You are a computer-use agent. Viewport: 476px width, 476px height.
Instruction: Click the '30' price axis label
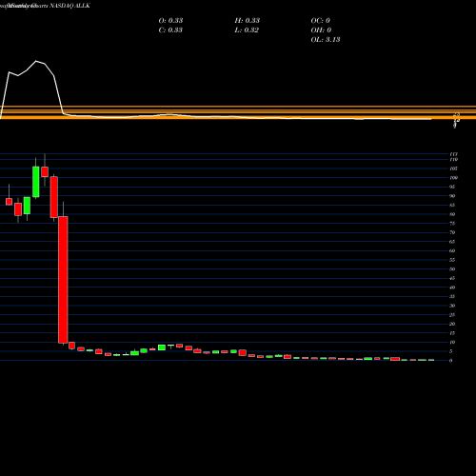pyautogui.click(x=452, y=306)
